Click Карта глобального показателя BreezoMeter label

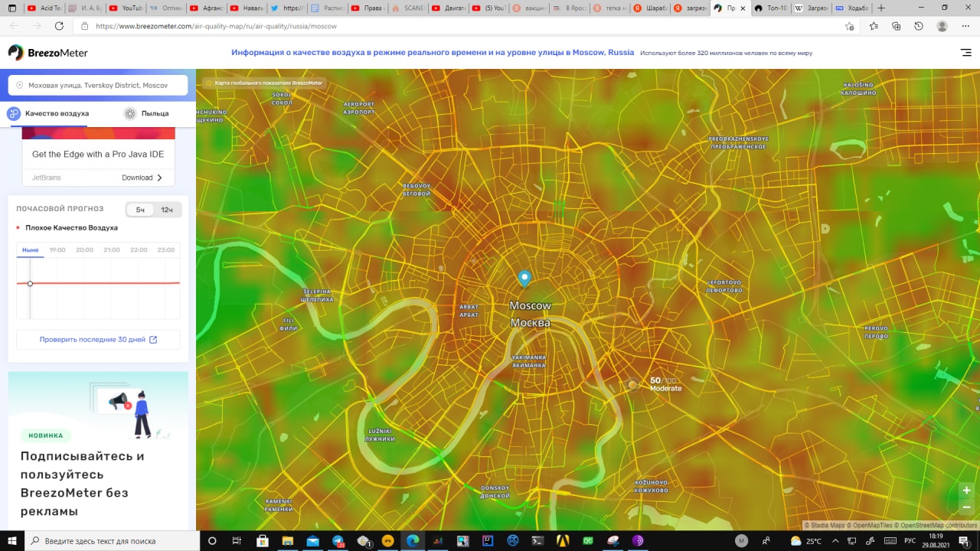[x=263, y=83]
